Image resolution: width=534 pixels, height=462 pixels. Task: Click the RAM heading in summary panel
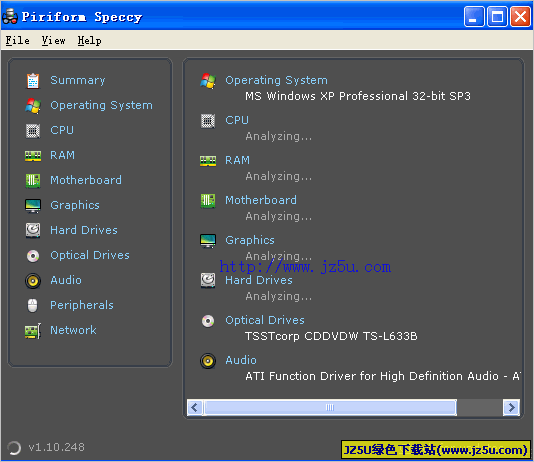tap(237, 160)
